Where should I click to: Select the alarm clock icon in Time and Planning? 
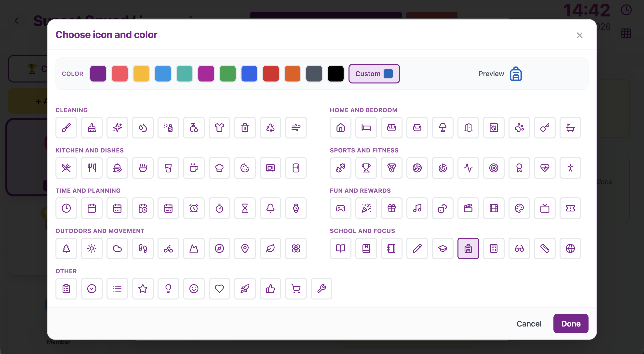pos(194,208)
